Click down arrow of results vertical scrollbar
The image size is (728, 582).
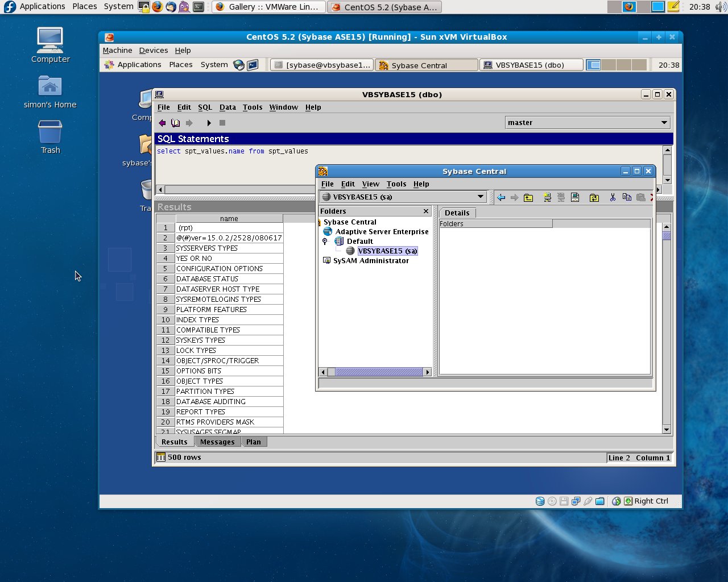(x=667, y=430)
